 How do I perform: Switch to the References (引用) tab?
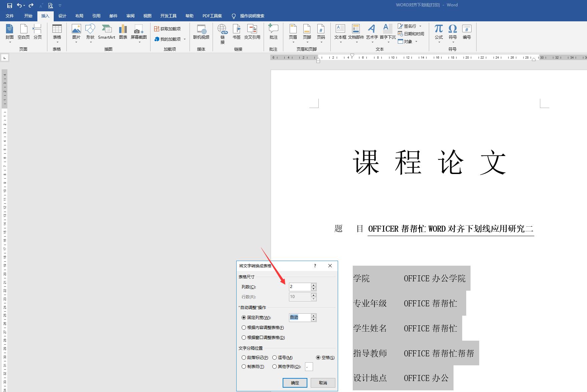click(x=96, y=16)
